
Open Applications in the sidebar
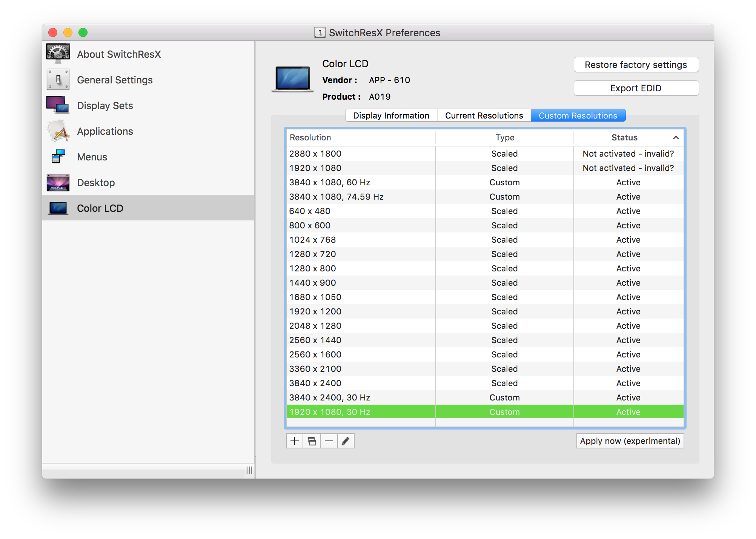coord(104,131)
